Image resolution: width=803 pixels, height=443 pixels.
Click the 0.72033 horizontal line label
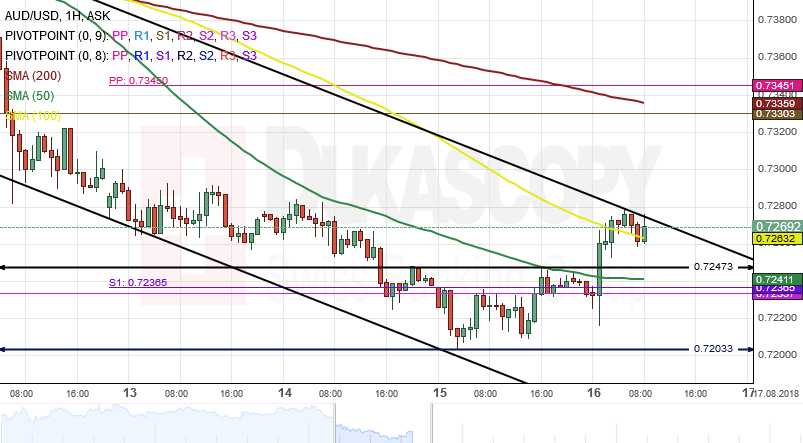(x=713, y=349)
